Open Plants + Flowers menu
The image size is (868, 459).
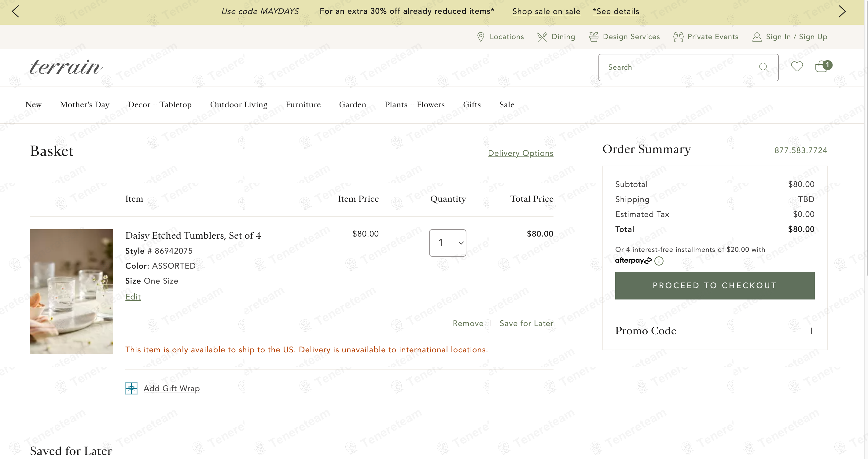[x=414, y=105]
